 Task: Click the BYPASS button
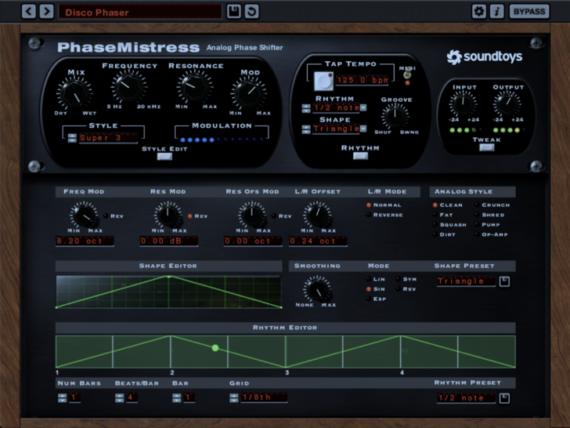click(529, 11)
